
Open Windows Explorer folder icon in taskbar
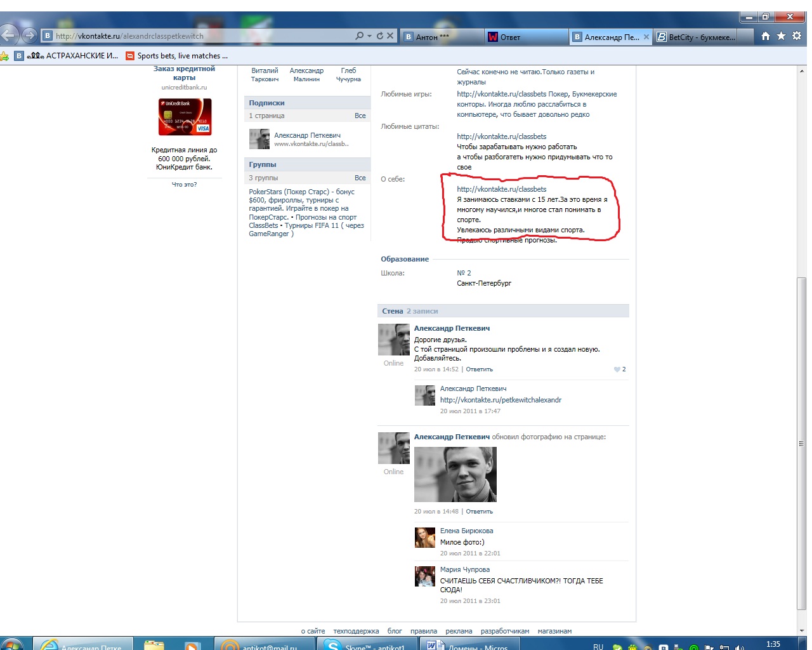point(154,645)
